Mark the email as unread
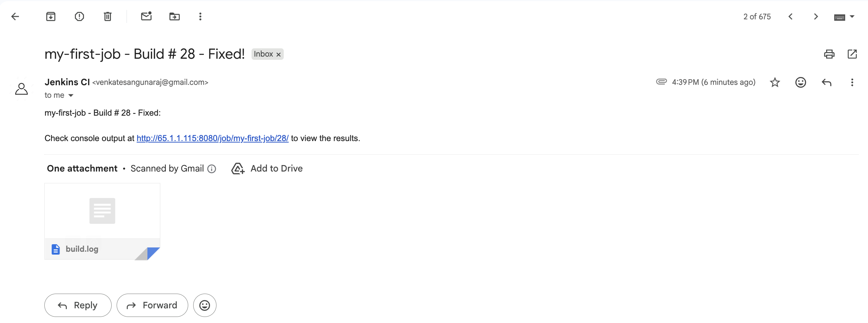868x323 pixels. point(146,16)
